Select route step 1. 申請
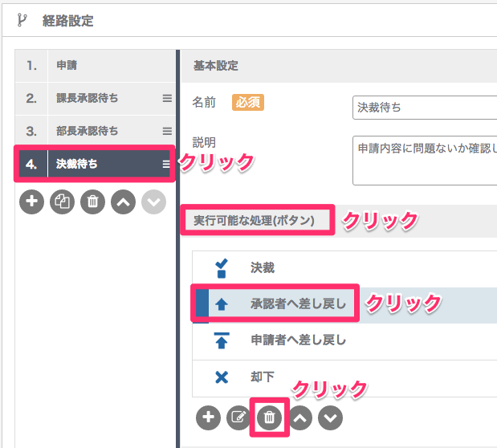The height and width of the screenshot is (448, 497). coord(95,66)
